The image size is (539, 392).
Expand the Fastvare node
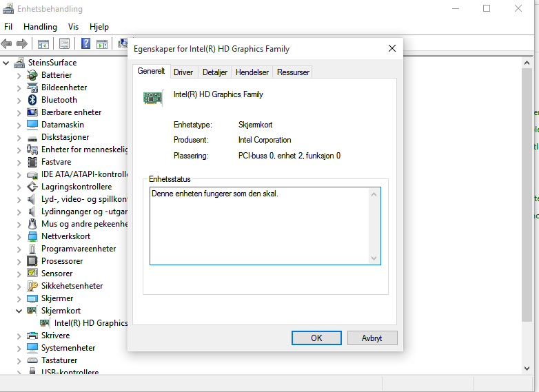(x=19, y=162)
